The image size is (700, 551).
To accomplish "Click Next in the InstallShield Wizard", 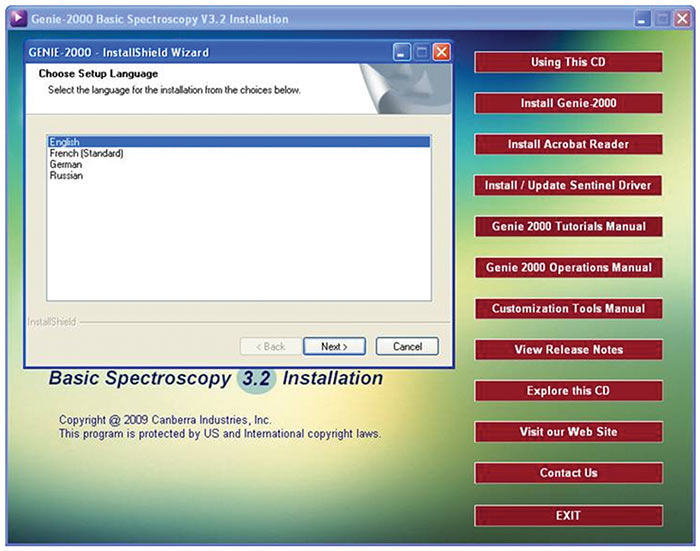I will click(x=334, y=346).
